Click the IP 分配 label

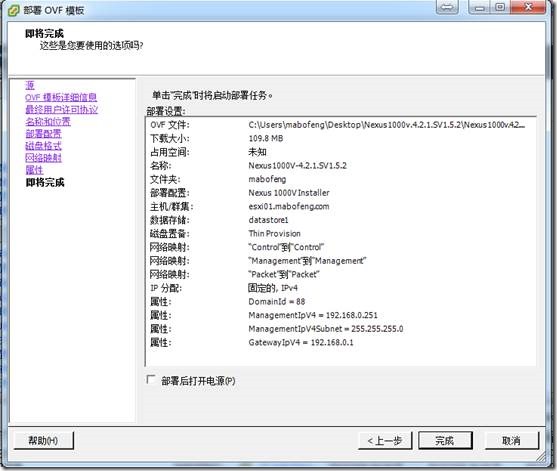click(x=166, y=288)
